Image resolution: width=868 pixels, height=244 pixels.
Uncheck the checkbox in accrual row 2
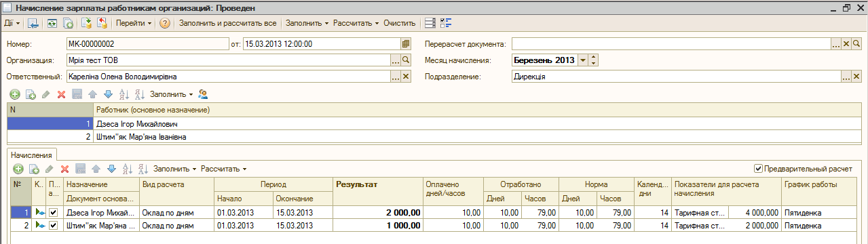pos(53,224)
